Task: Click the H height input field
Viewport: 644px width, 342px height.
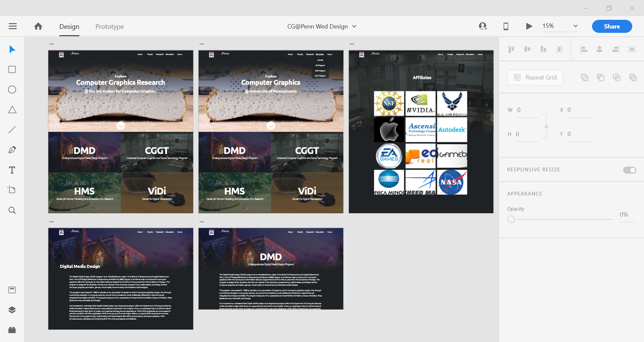Action: (x=528, y=134)
